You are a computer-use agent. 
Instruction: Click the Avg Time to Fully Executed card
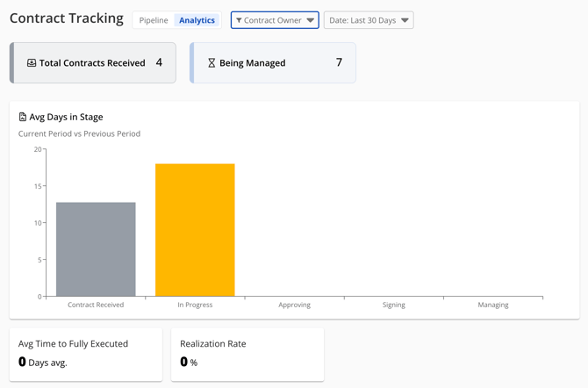[x=85, y=354]
